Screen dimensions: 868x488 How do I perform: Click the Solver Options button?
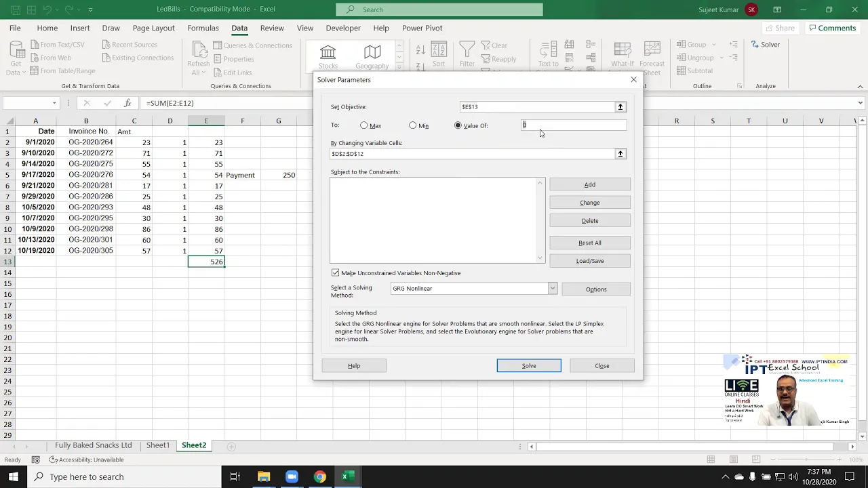(x=596, y=289)
